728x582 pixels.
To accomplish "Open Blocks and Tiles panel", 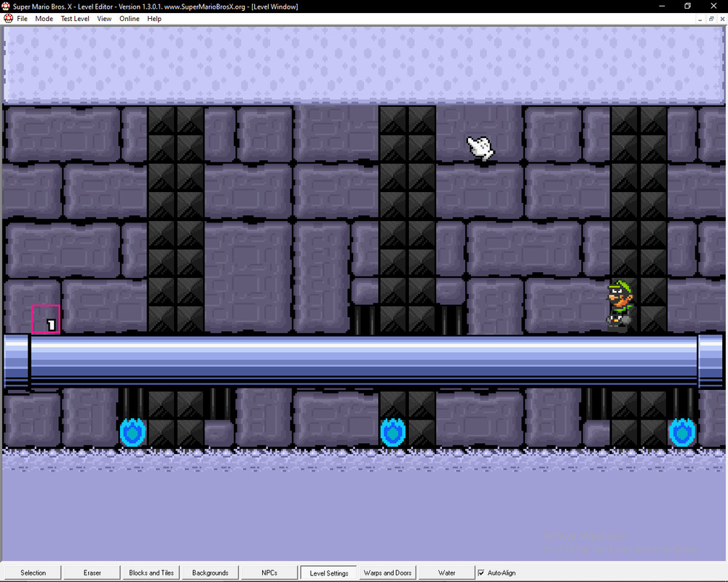I will (x=151, y=573).
